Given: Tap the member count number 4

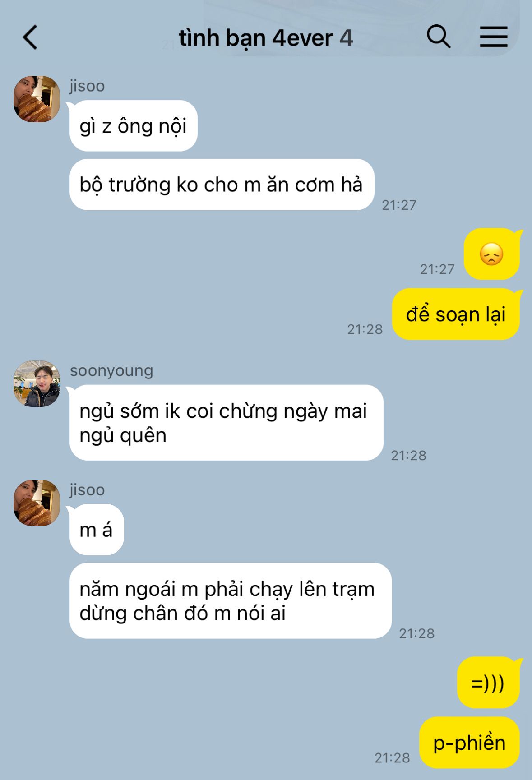Looking at the screenshot, I should pos(346,38).
